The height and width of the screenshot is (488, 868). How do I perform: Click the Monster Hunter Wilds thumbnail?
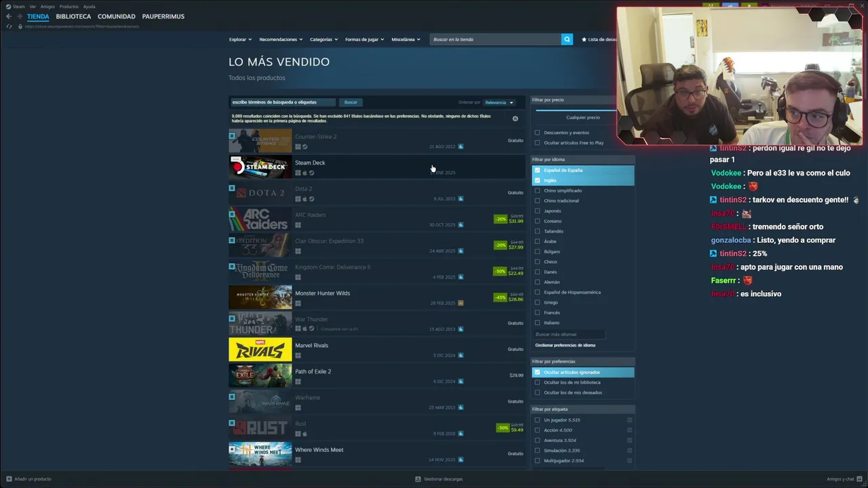(x=260, y=298)
